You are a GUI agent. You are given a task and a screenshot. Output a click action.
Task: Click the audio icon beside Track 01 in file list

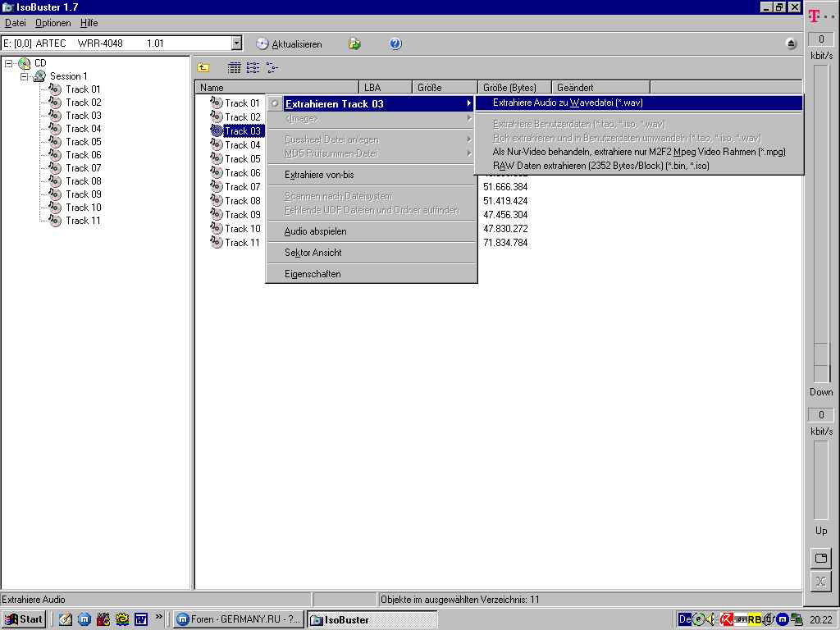point(216,103)
